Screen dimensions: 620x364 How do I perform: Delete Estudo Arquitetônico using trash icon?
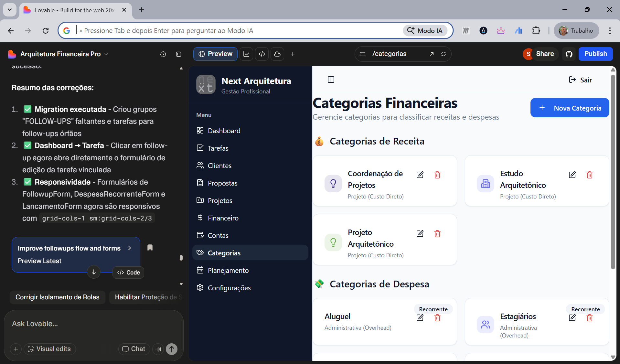pyautogui.click(x=589, y=175)
